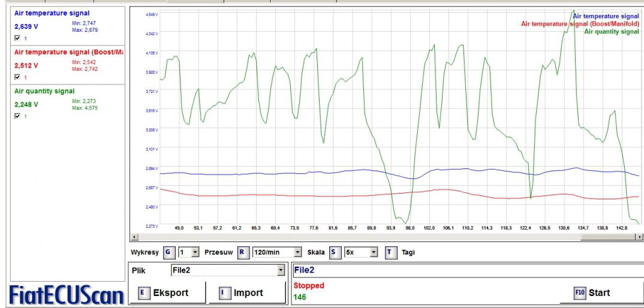Click the 98,0 time axis label
This screenshot has width=644, height=308.
pos(410,228)
